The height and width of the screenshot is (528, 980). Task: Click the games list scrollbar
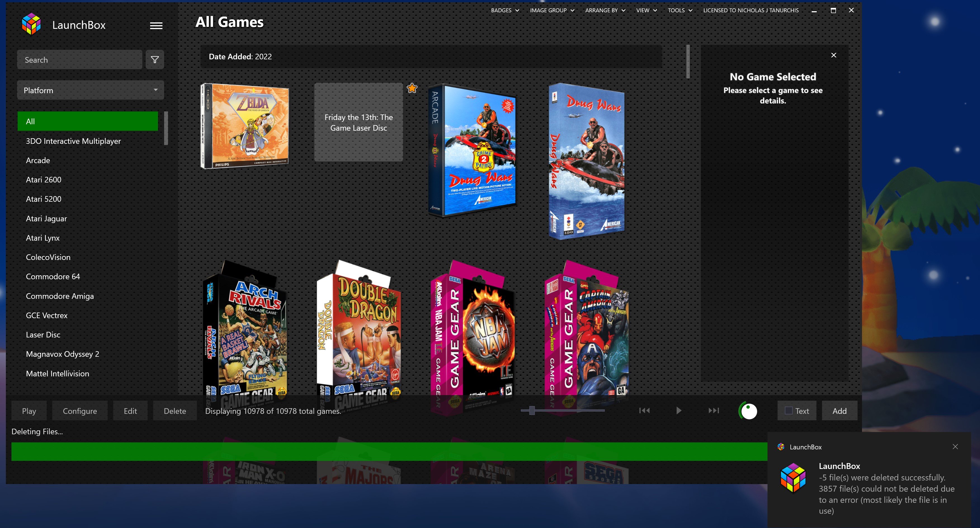pyautogui.click(x=688, y=62)
